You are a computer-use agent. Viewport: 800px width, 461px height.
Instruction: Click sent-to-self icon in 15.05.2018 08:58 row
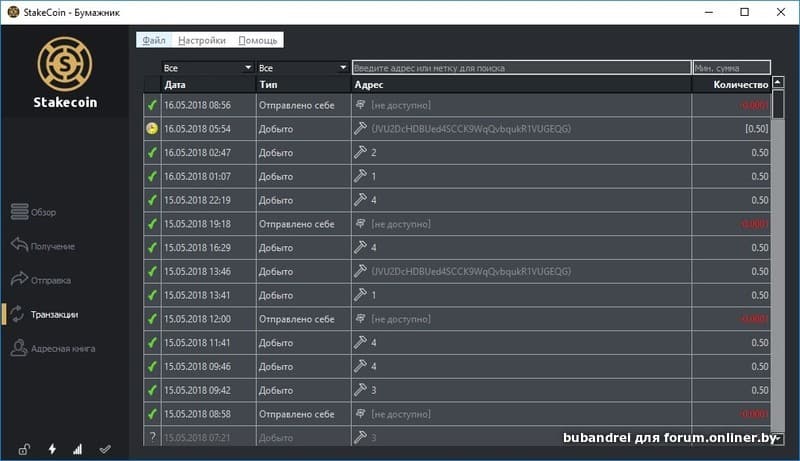coord(360,414)
